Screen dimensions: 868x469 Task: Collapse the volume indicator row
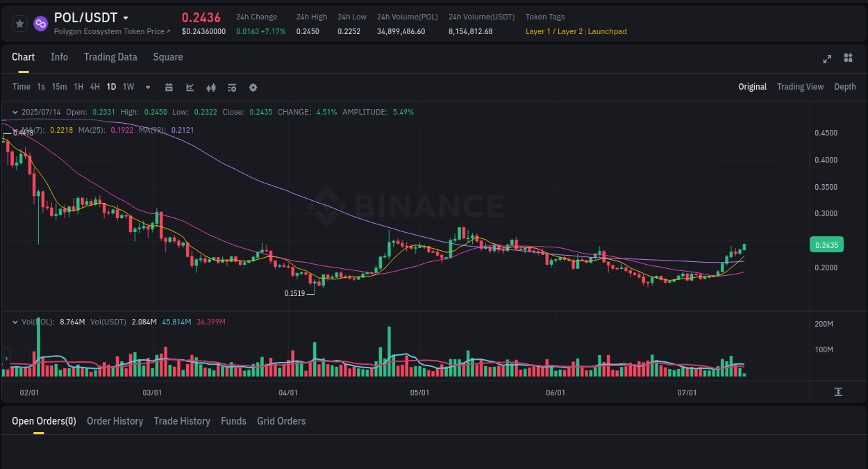pos(14,322)
